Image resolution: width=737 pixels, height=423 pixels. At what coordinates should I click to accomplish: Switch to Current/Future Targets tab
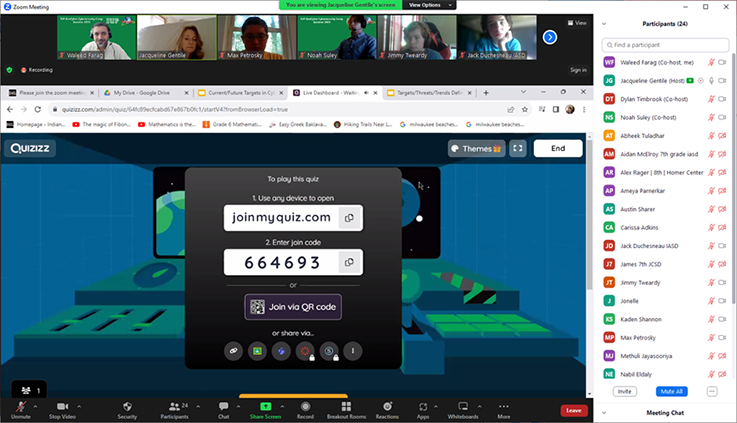tap(240, 93)
